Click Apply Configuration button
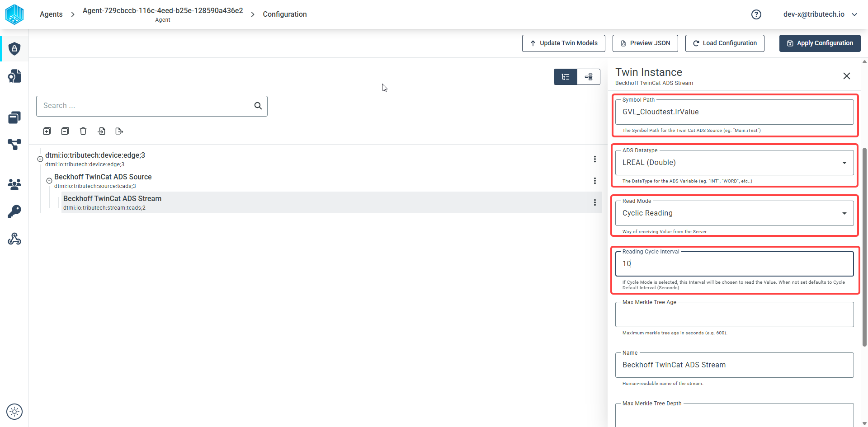 (820, 43)
